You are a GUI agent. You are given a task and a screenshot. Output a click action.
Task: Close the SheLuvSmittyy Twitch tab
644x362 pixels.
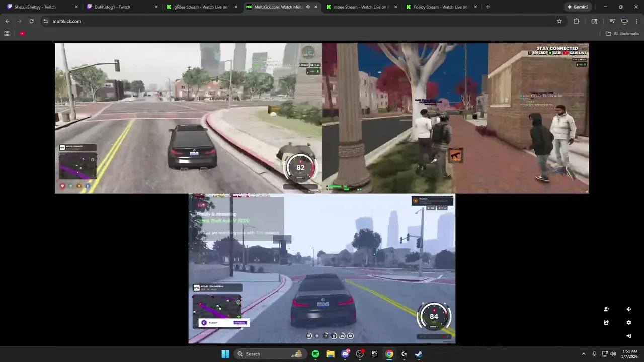click(76, 7)
